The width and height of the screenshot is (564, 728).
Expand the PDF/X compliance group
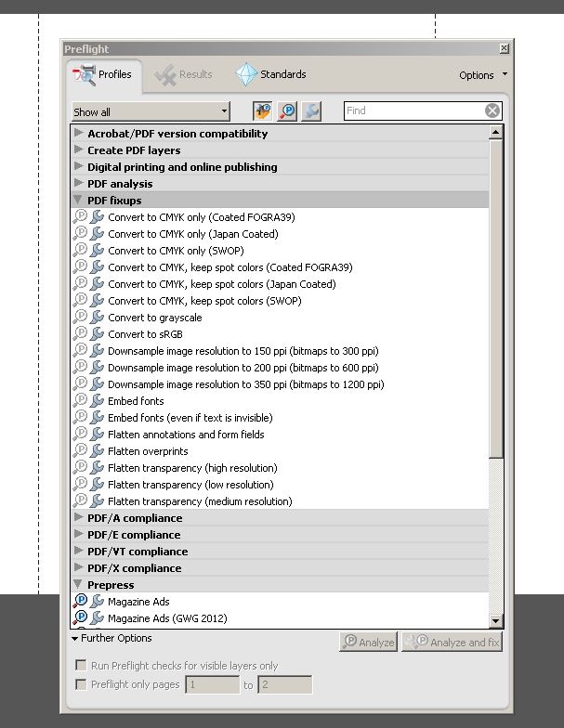tap(78, 567)
